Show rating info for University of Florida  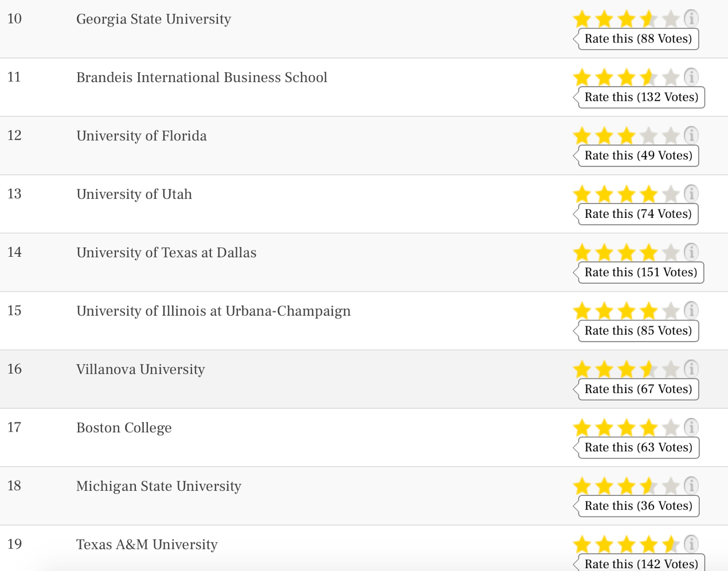click(691, 135)
